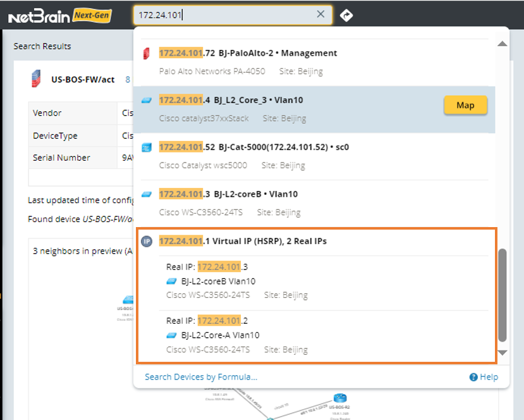Click the BJ_L2_Core_3 switch icon
This screenshot has width=524, height=420.
[x=147, y=101]
